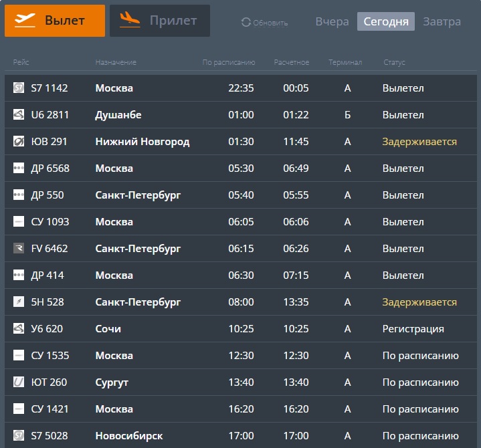
Task: Click the Pobeda icon beside ДР 414
Action: [19, 275]
